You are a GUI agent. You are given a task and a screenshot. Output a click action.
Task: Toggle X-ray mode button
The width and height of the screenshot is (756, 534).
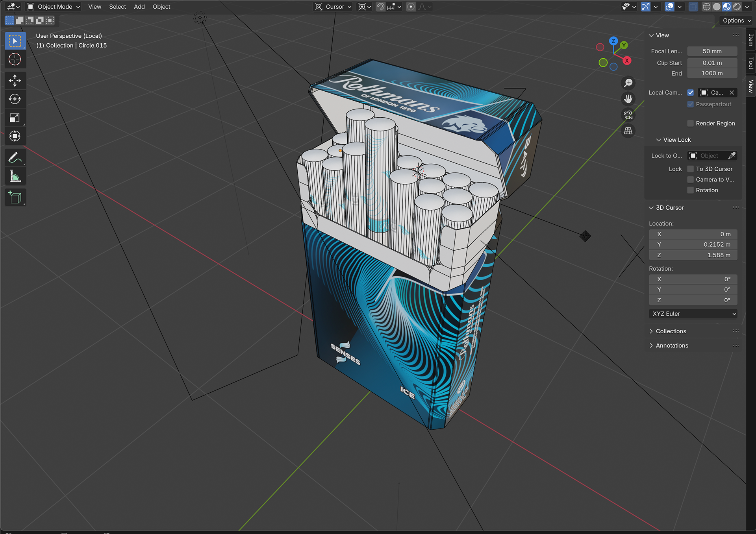point(693,7)
